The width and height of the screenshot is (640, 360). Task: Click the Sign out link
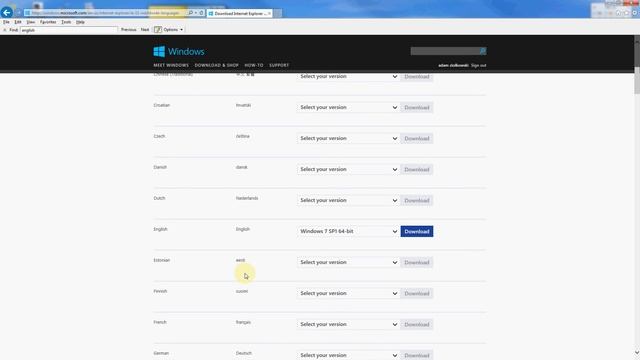click(x=478, y=65)
